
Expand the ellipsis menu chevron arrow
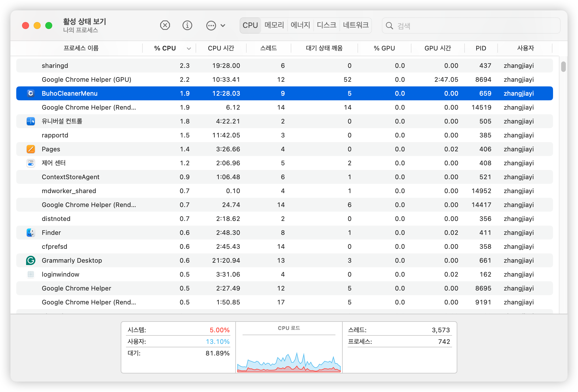(223, 26)
